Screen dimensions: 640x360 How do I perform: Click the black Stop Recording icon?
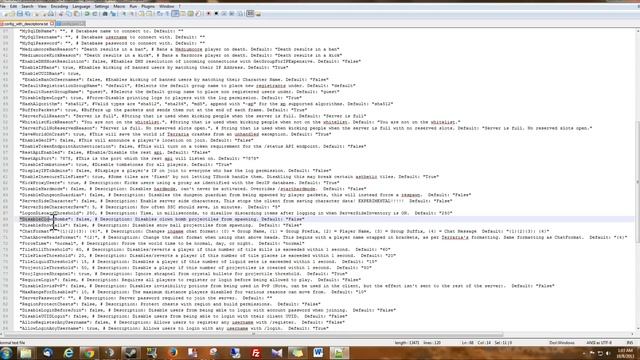pos(216,14)
